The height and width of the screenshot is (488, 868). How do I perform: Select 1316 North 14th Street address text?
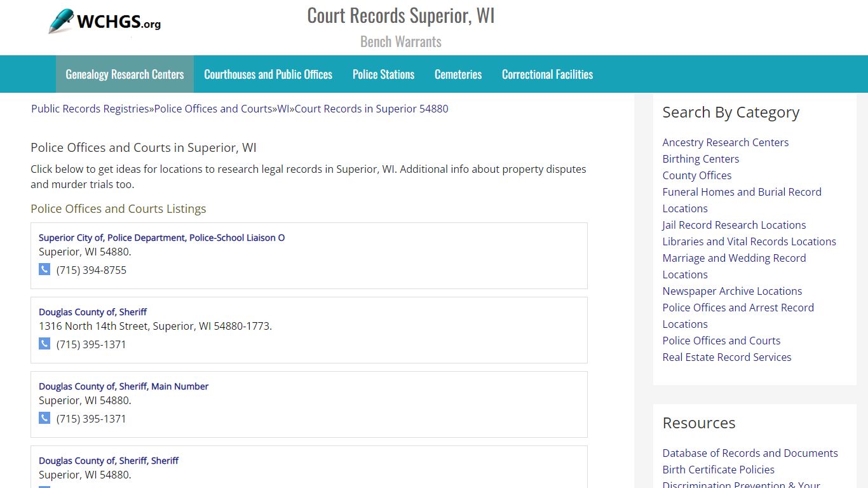click(x=155, y=326)
